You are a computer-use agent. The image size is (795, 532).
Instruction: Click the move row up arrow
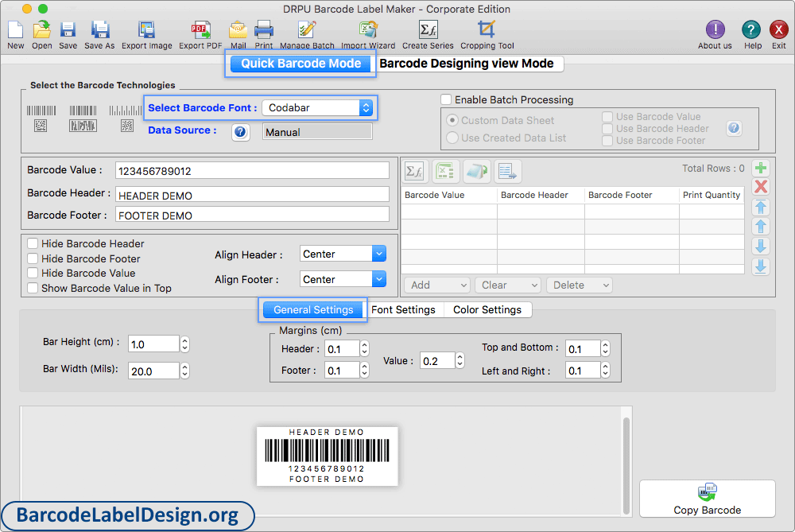761,227
